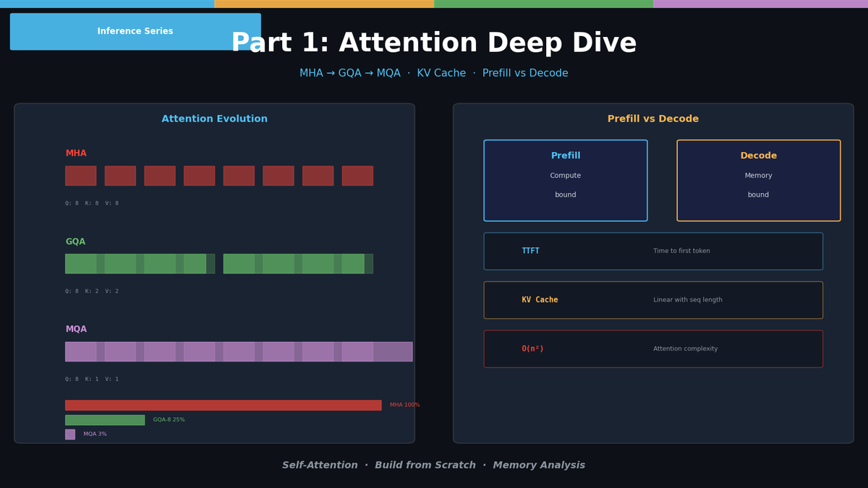Click the 'Q: 8 K: 1 V: 1' caption

click(x=92, y=380)
